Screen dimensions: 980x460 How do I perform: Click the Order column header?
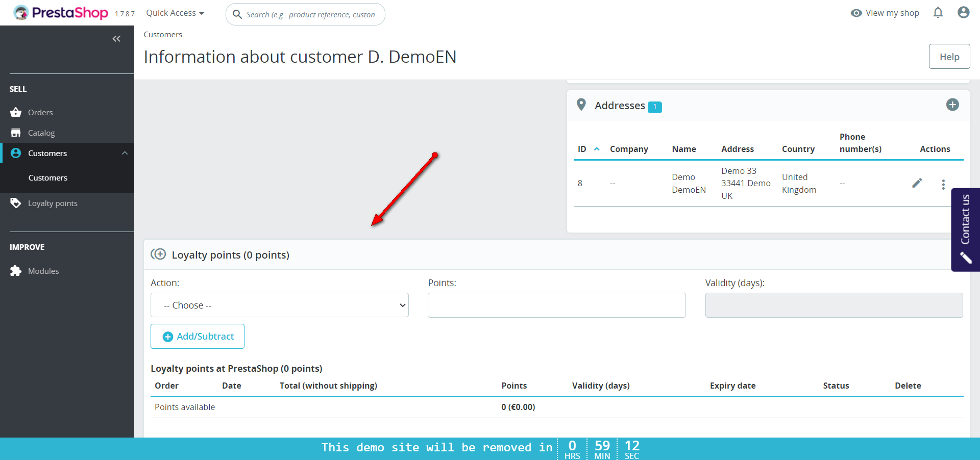[x=167, y=386]
